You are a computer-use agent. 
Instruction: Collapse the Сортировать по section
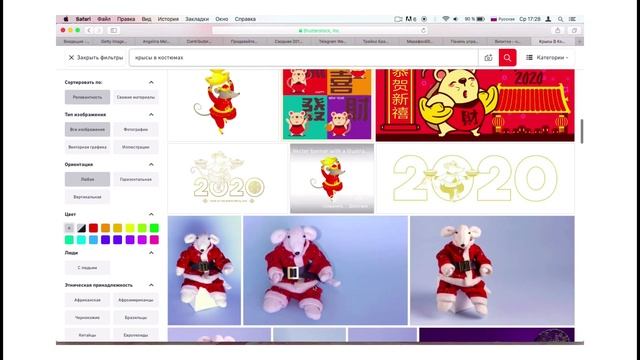coord(151,82)
